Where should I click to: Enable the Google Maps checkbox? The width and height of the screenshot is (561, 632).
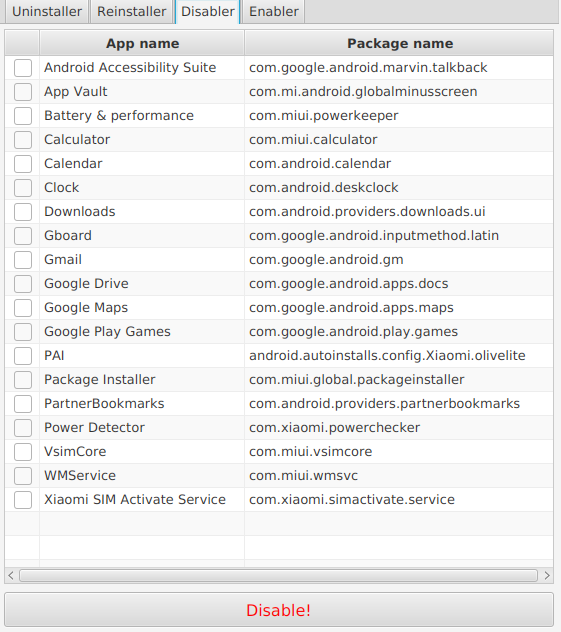click(x=23, y=308)
